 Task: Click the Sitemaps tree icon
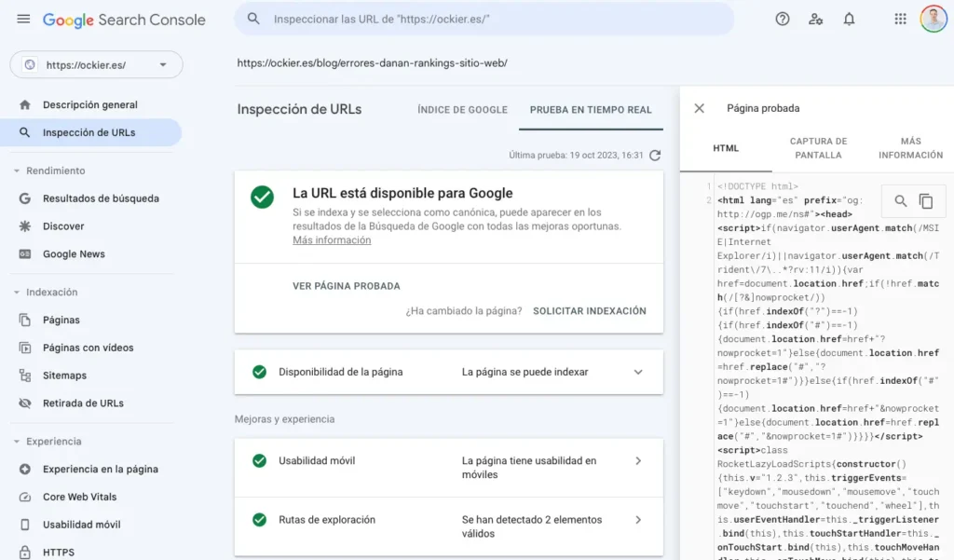click(x=25, y=376)
